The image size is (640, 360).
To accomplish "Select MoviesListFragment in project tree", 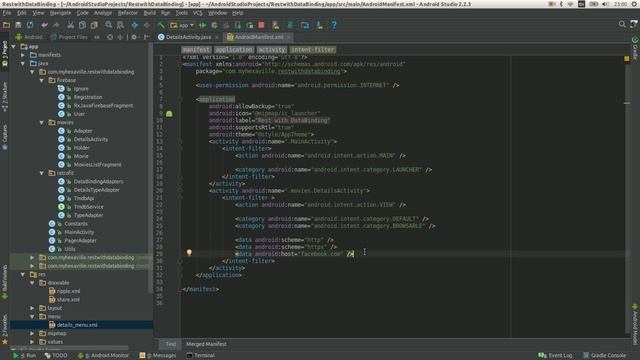I will 98,165.
